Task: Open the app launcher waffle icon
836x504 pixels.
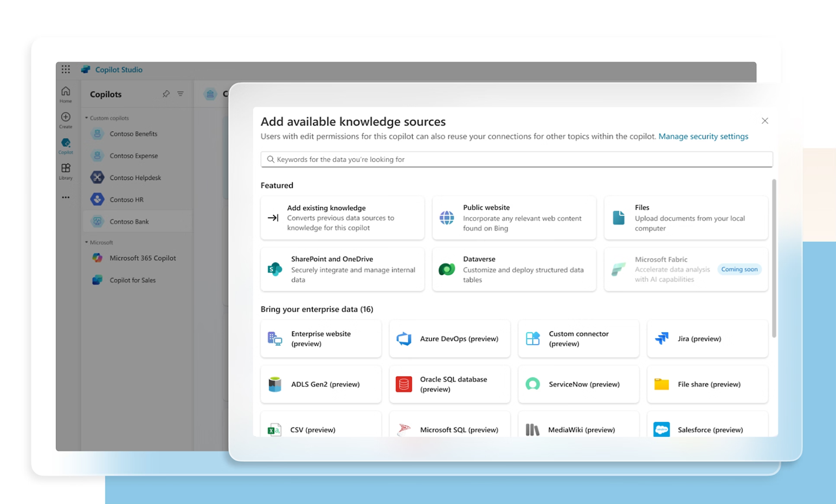Action: pyautogui.click(x=66, y=69)
